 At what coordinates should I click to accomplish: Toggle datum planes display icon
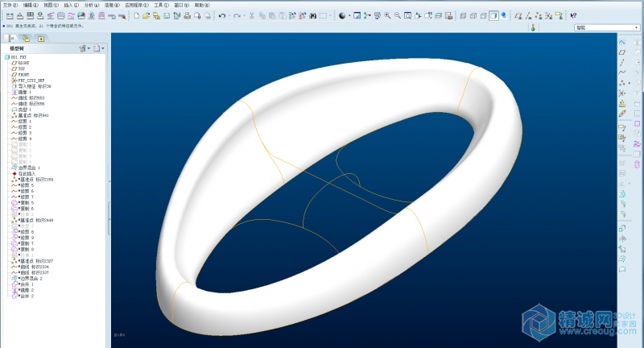[518, 15]
